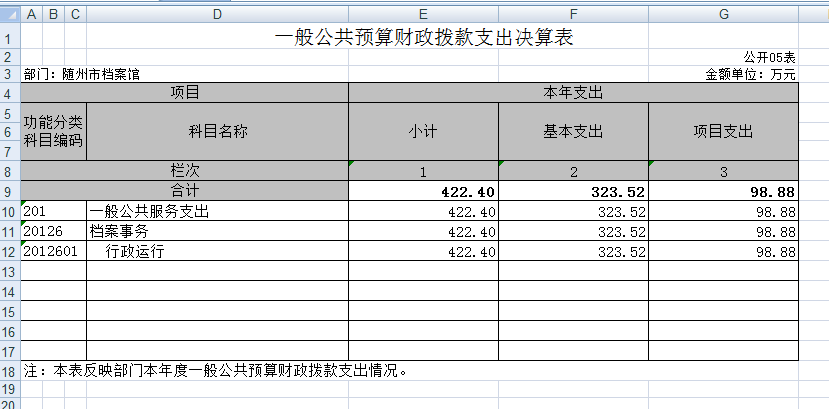The height and width of the screenshot is (409, 829).
Task: Select the 一般公共服务支出 cell
Action: [217, 212]
